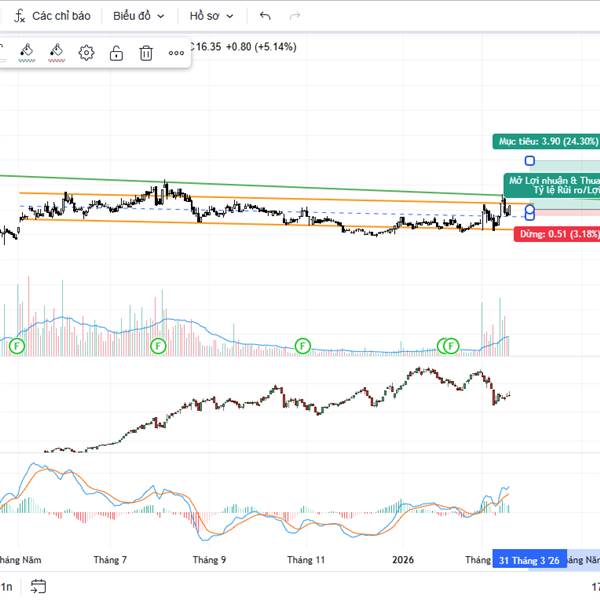Image resolution: width=600 pixels, height=600 pixels.
Task: Expand the Hồ sơ dropdown
Action: (x=211, y=16)
